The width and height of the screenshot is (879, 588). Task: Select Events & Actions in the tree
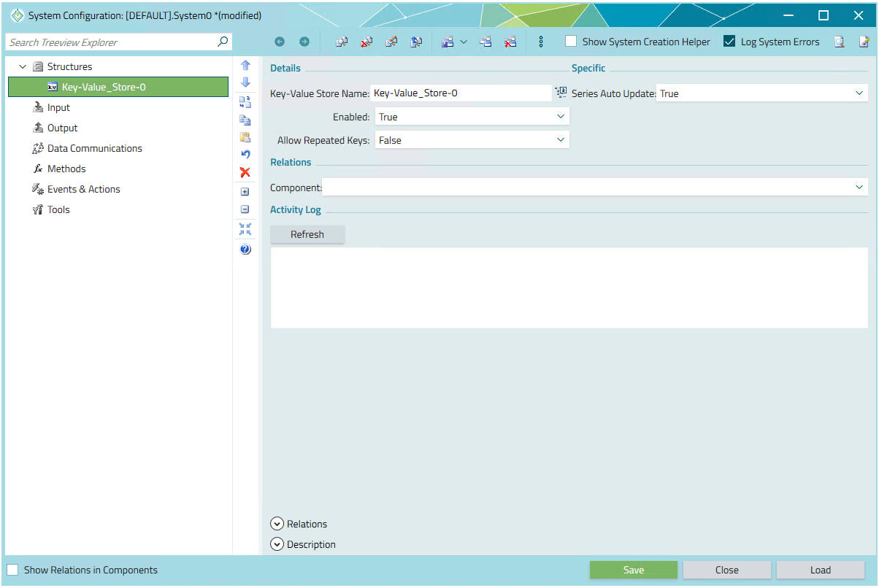coord(83,189)
